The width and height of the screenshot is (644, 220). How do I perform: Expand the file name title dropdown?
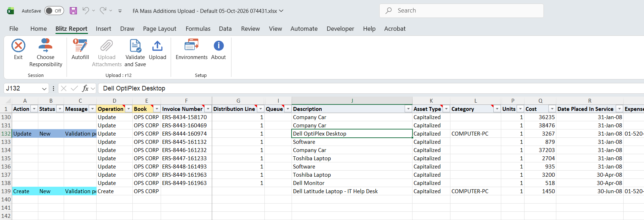[x=281, y=11]
